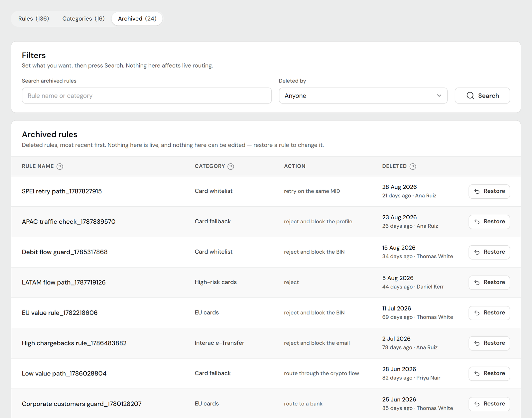Open the Deleted by dropdown
This screenshot has width=532, height=418.
[363, 96]
